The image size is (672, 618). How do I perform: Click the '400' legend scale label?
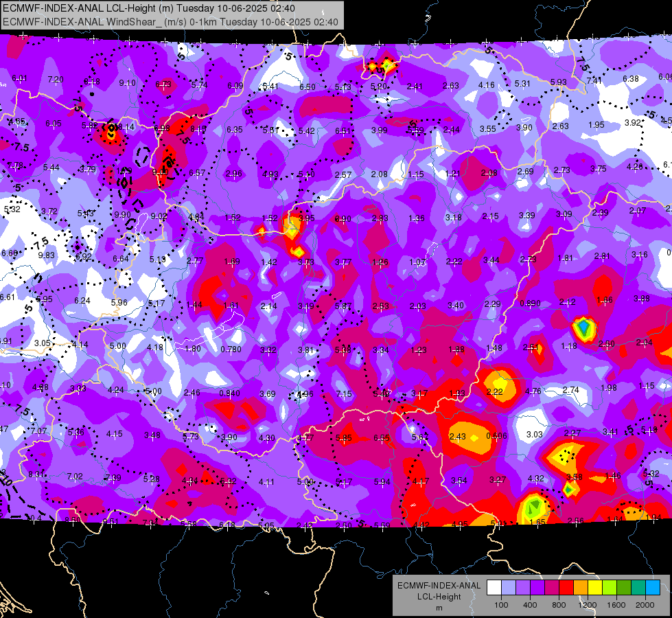click(x=530, y=605)
